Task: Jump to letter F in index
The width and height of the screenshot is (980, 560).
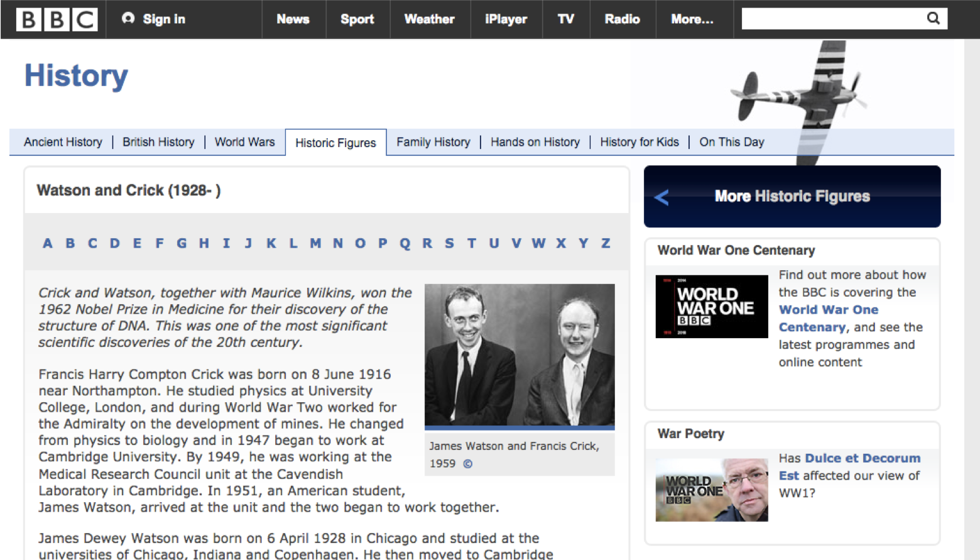Action: tap(160, 243)
